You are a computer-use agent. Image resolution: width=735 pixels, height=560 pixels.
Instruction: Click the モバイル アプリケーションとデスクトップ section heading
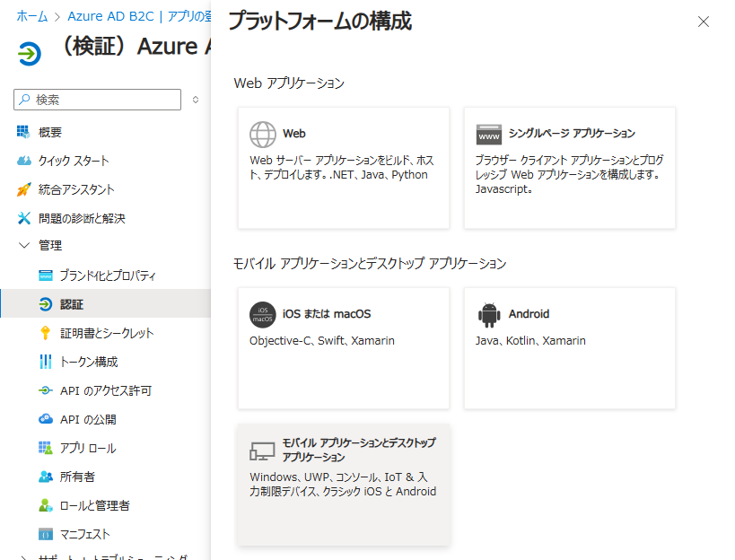(370, 263)
